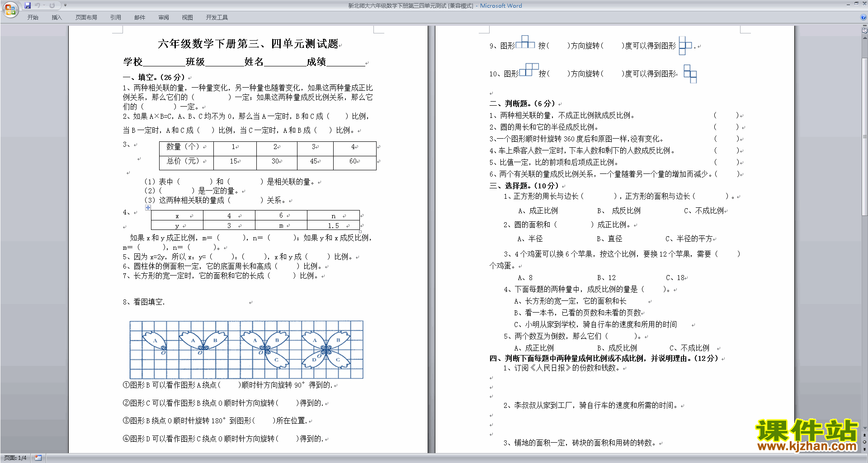Click the shape figure after 9、图形

(x=525, y=42)
